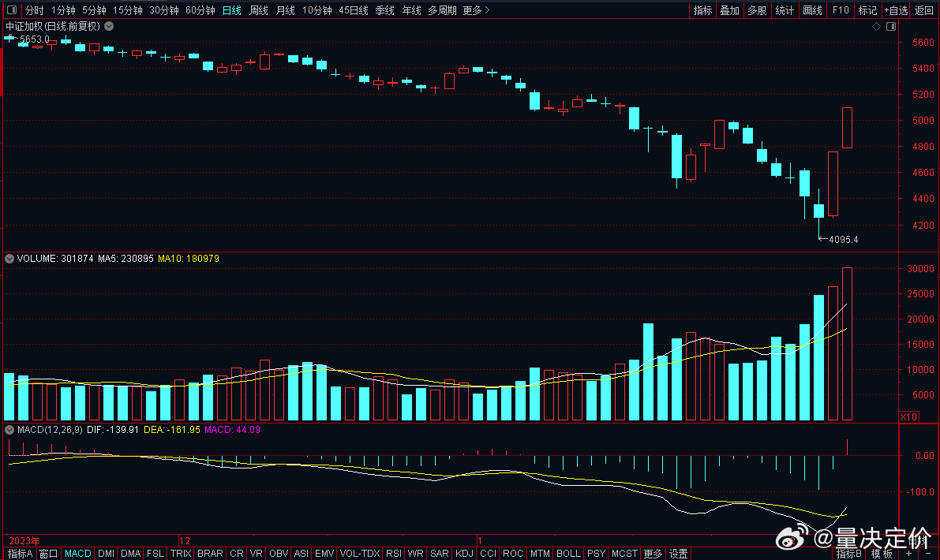Toggle the sidebar panel icon at top-left
The image size is (940, 560).
pyautogui.click(x=12, y=10)
